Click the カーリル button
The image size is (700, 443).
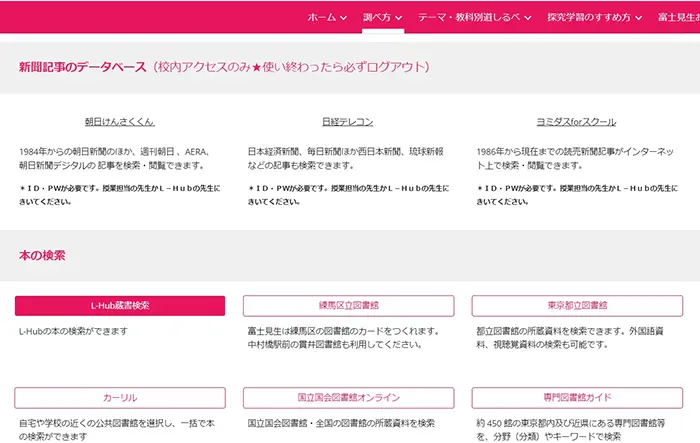click(120, 398)
